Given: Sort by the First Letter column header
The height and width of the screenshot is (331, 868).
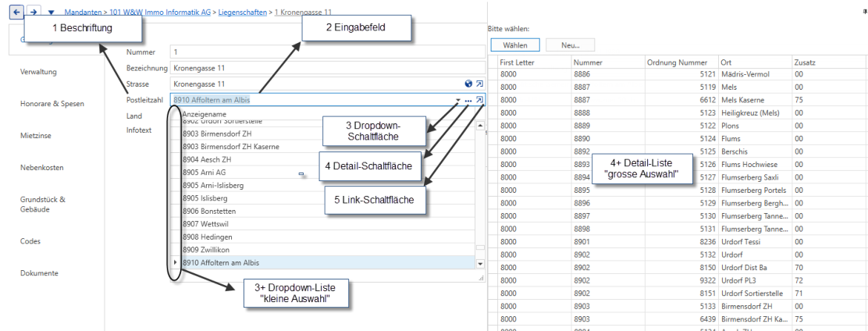Looking at the screenshot, I should 534,62.
